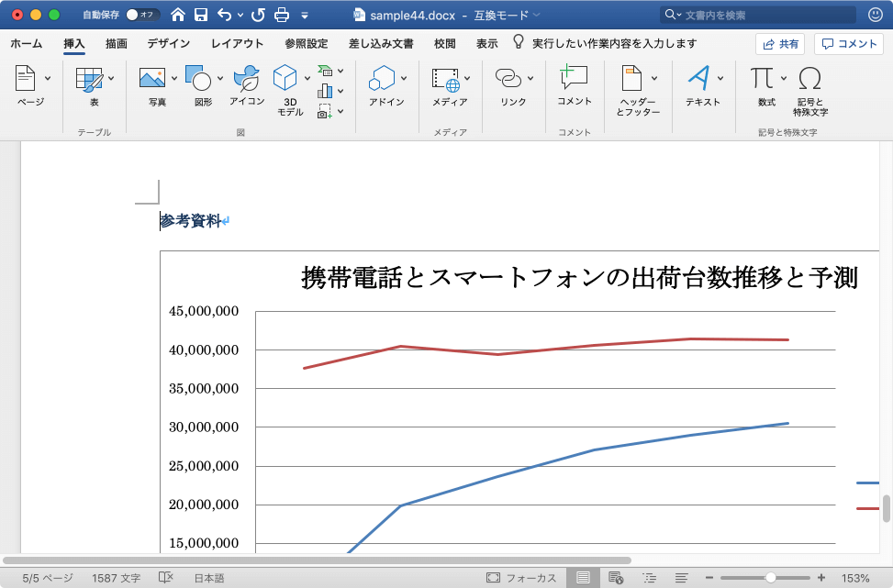
Task: Open the コメント button at top right
Action: coord(849,44)
